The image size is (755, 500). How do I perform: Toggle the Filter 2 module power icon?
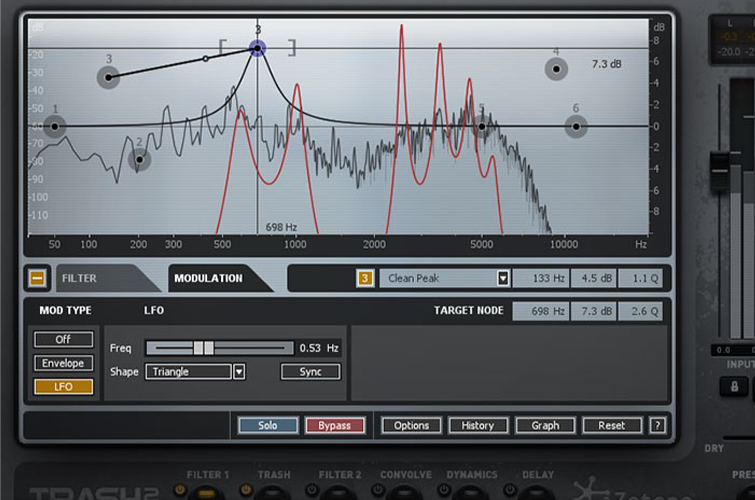coord(312,490)
